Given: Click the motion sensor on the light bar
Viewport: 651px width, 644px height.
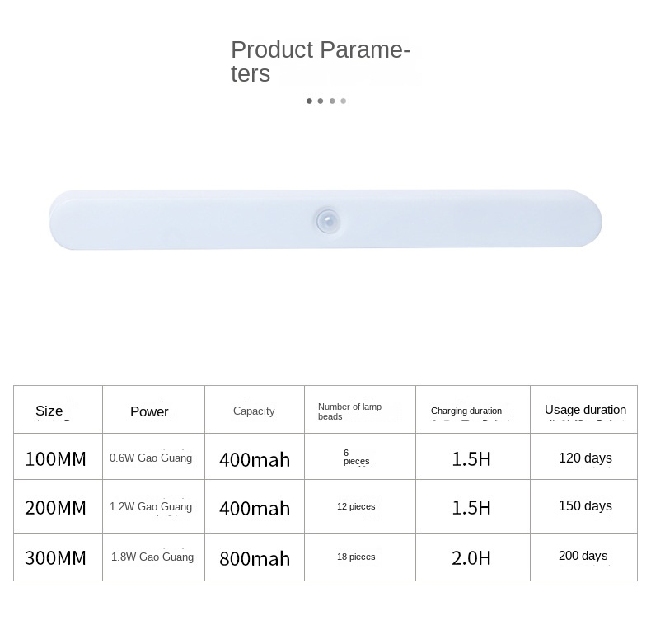Looking at the screenshot, I should pyautogui.click(x=326, y=220).
